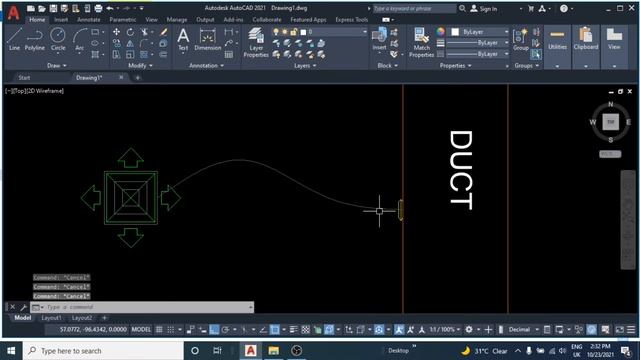Expand the Modify panel dropdown
Screen dimensions: 640x360
[140, 65]
